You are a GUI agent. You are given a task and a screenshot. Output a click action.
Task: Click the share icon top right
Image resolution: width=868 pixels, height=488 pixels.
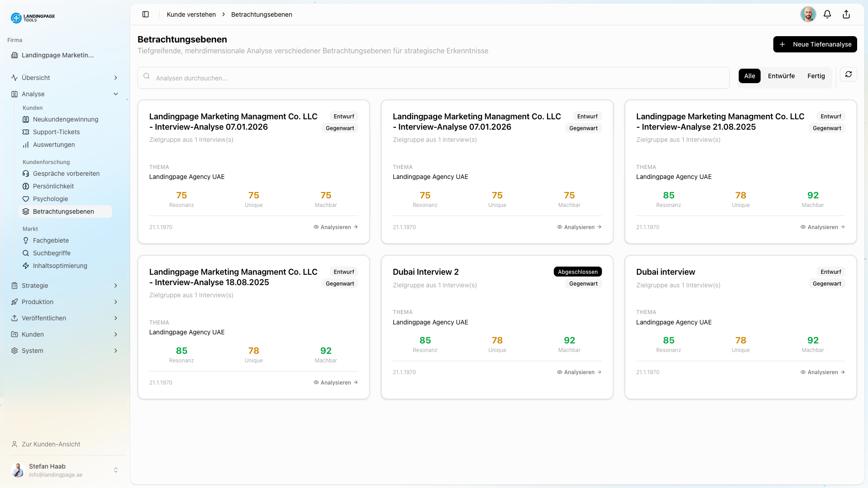coord(846,14)
